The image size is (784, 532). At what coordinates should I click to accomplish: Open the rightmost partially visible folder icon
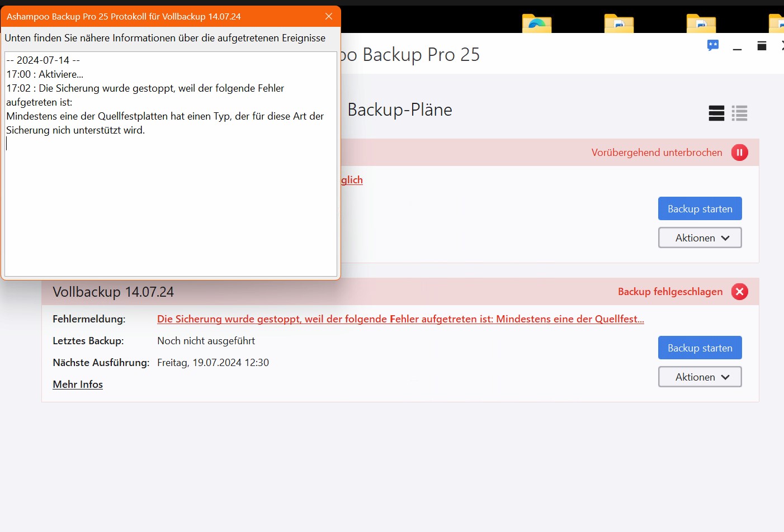pos(778,25)
